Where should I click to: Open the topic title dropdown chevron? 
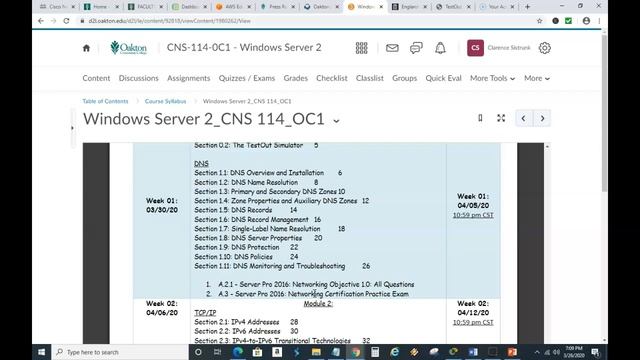tap(336, 120)
